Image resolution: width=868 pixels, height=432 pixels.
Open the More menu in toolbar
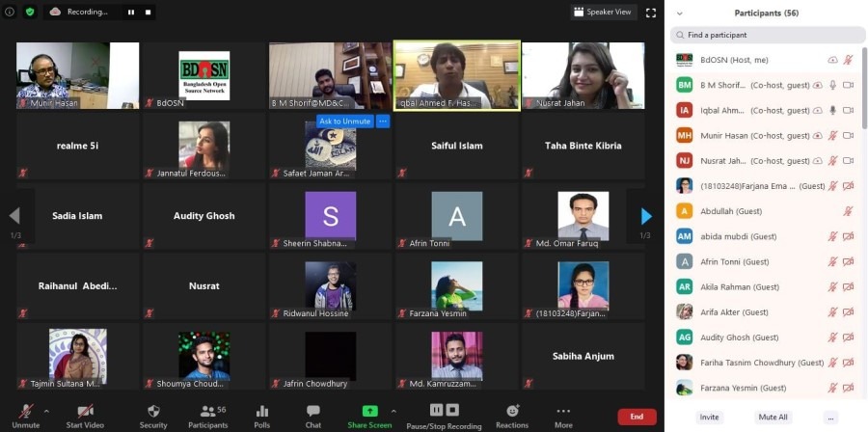(x=563, y=415)
